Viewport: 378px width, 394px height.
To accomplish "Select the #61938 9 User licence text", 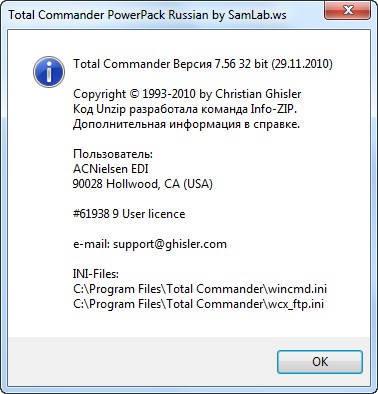I will (129, 214).
